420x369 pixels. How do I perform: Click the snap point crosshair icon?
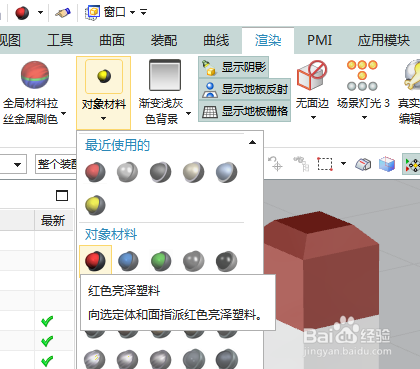275,163
